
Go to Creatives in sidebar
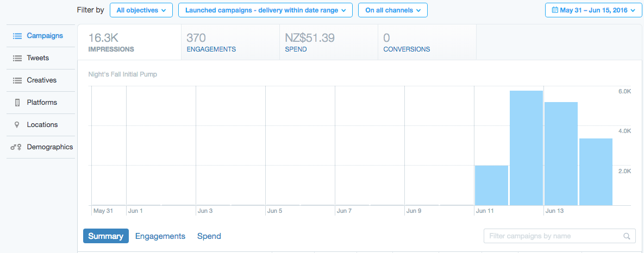pos(41,80)
